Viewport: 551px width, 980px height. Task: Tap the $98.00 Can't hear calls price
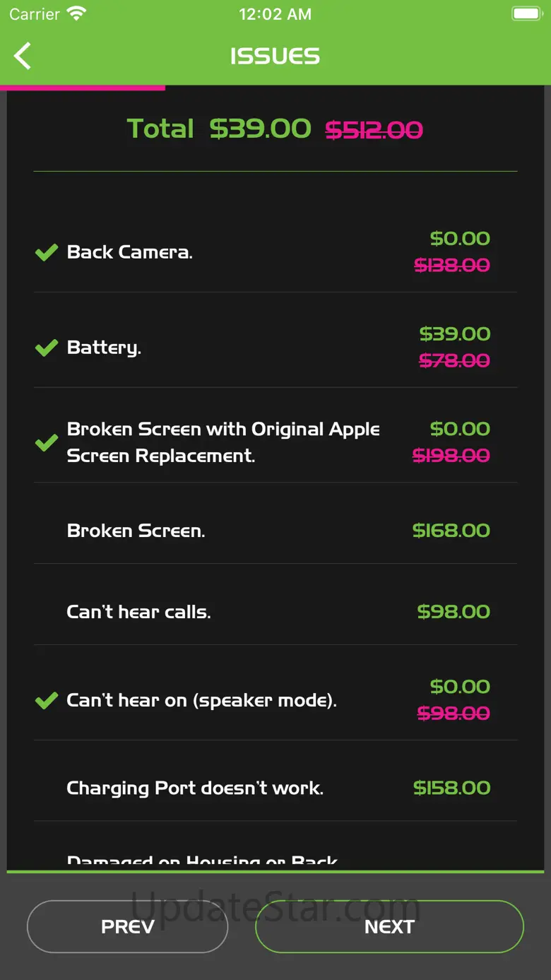pos(453,612)
